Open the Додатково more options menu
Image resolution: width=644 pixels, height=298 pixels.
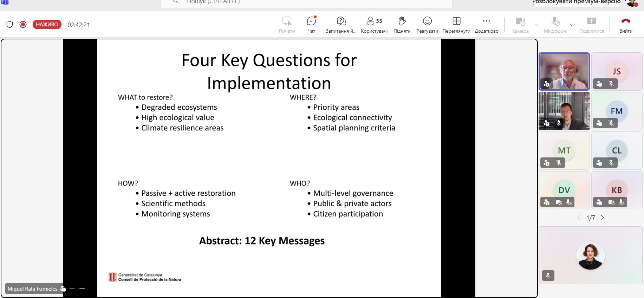[x=486, y=25]
